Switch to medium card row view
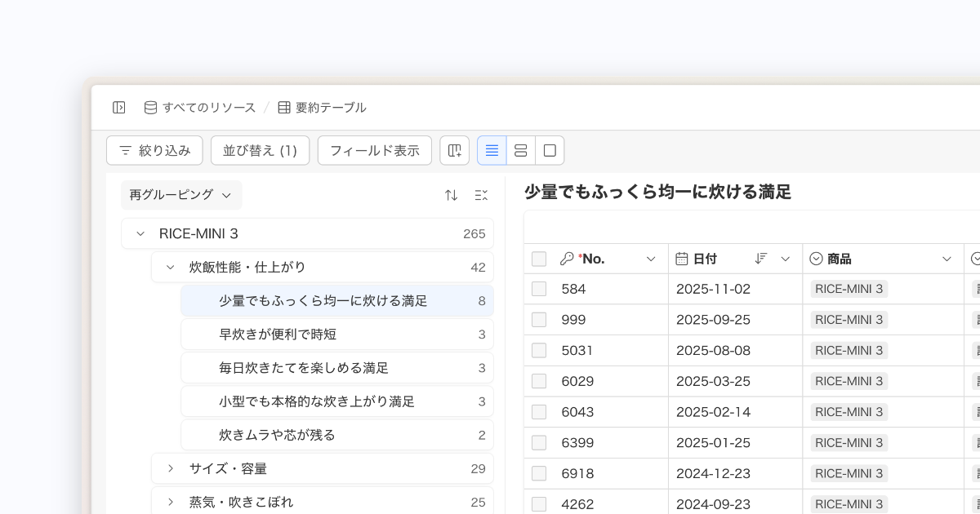Screen dimensions: 980x514 (520, 150)
